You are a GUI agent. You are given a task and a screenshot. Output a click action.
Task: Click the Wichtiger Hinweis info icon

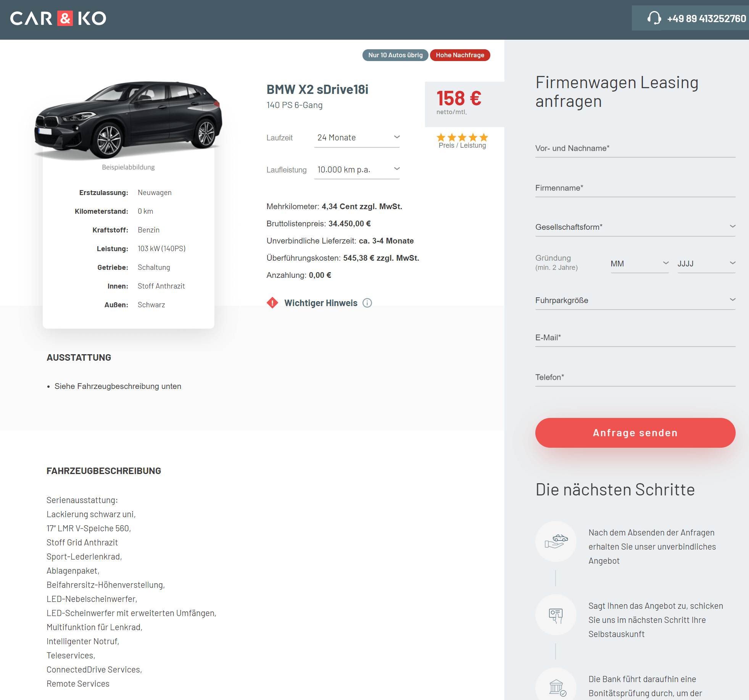[367, 303]
